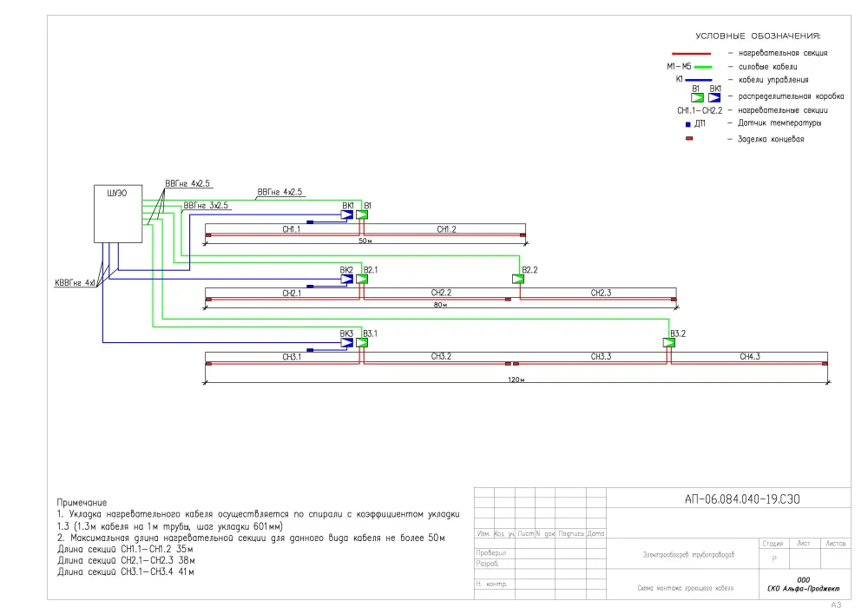Select the CH4.3 section label

(x=750, y=357)
